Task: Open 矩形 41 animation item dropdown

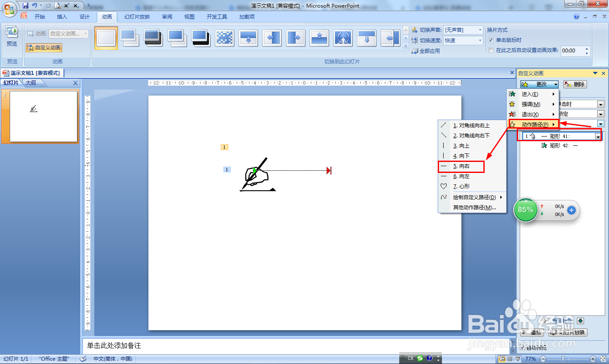Action: 598,136
